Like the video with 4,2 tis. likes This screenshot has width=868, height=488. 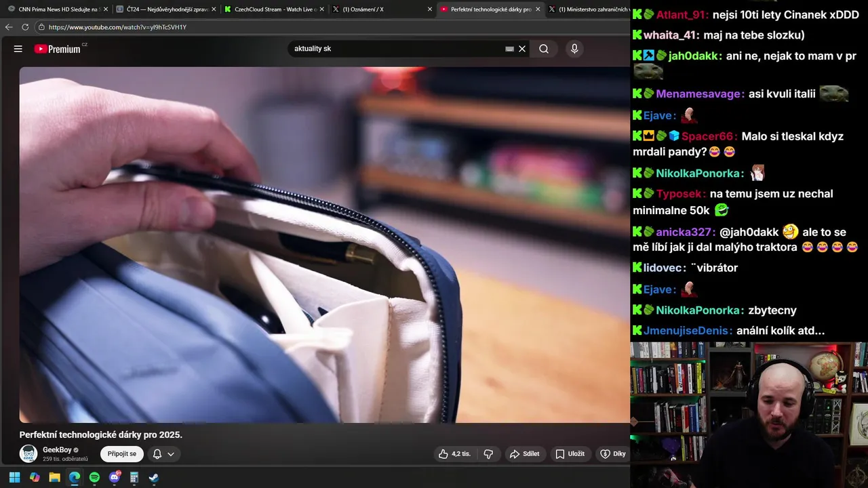coord(454,454)
